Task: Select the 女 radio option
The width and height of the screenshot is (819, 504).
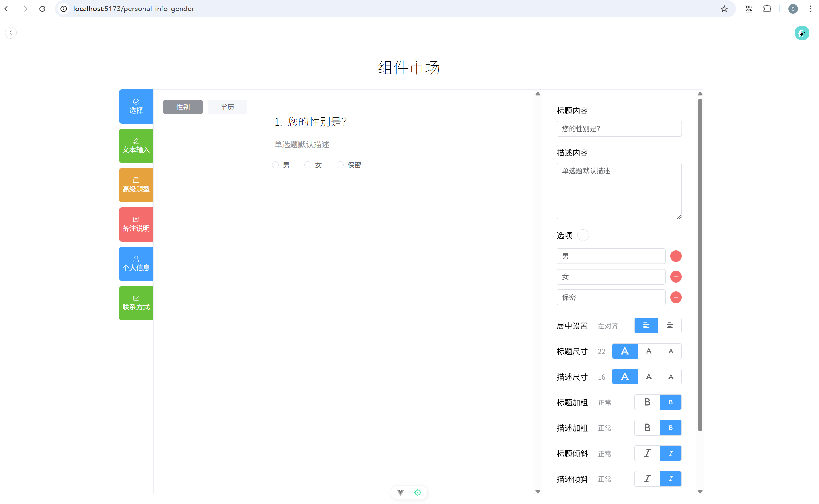Action: coord(308,165)
